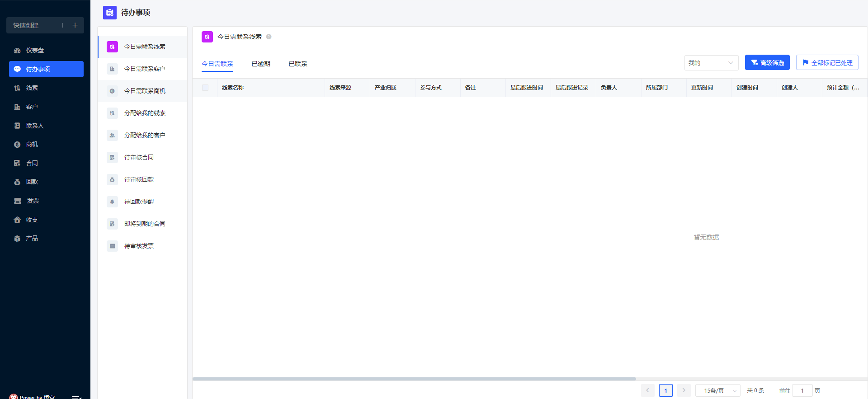Open 合同 contracts icon in sidebar
Image resolution: width=868 pixels, height=399 pixels.
tap(17, 163)
